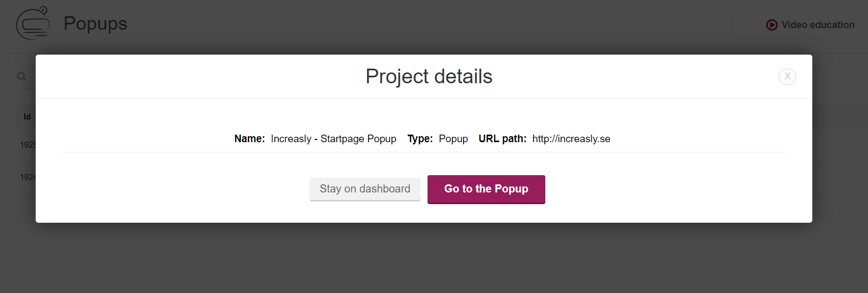The width and height of the screenshot is (868, 293).
Task: Choose Stay on dashboard
Action: [x=365, y=189]
